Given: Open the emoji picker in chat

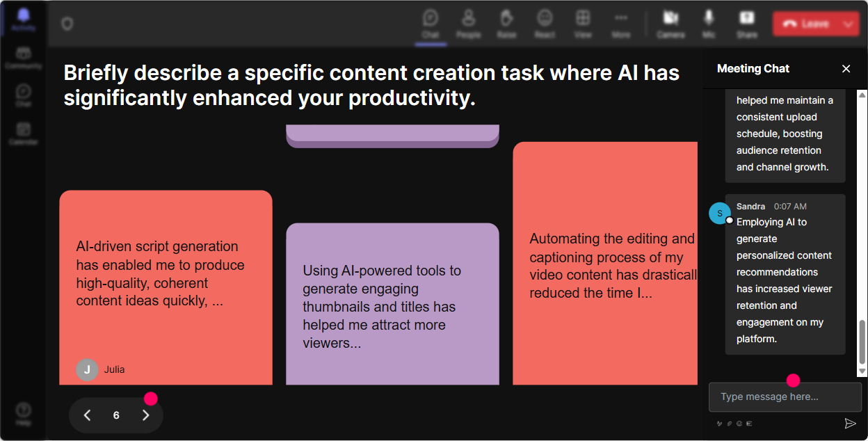Looking at the screenshot, I should [x=739, y=423].
